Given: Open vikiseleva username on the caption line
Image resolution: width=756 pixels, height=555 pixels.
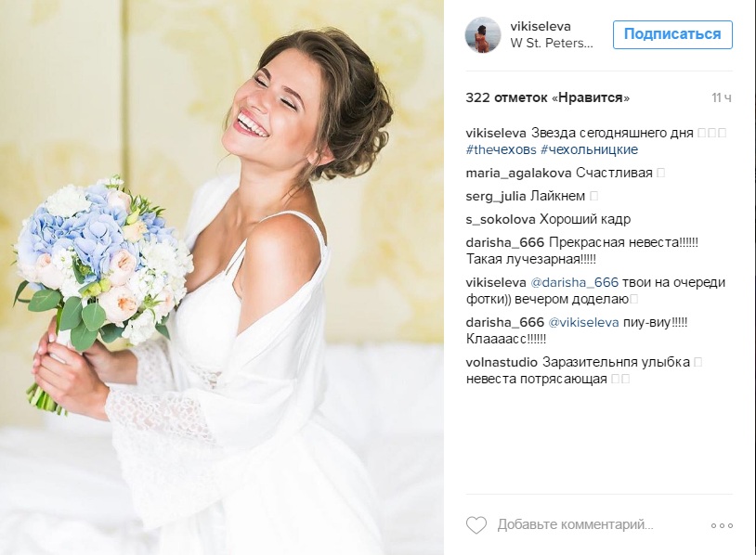Looking at the screenshot, I should click(x=496, y=133).
